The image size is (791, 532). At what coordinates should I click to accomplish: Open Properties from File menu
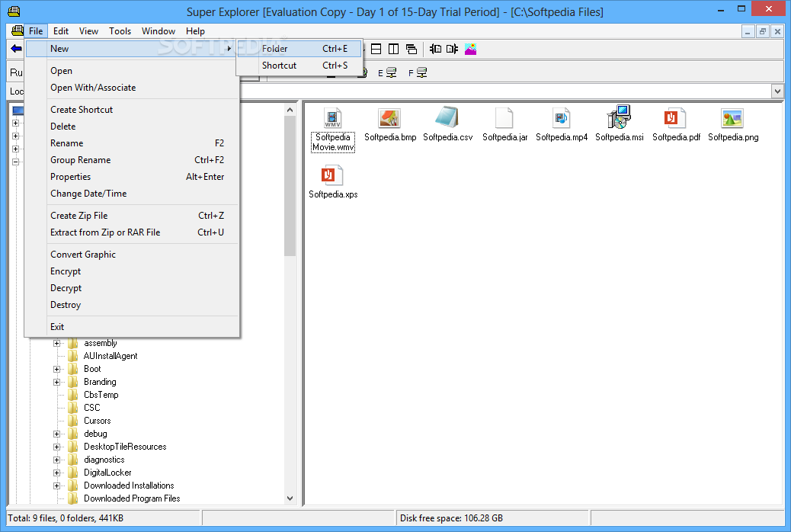(132, 177)
